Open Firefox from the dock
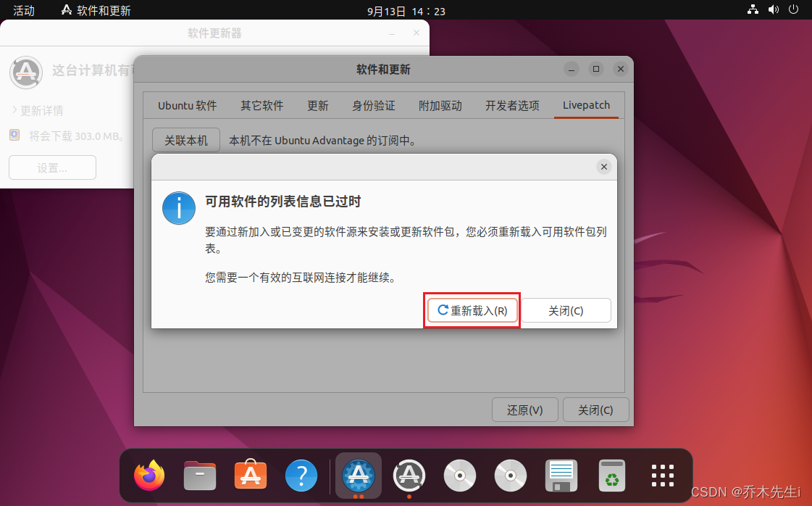812x506 pixels. click(148, 476)
